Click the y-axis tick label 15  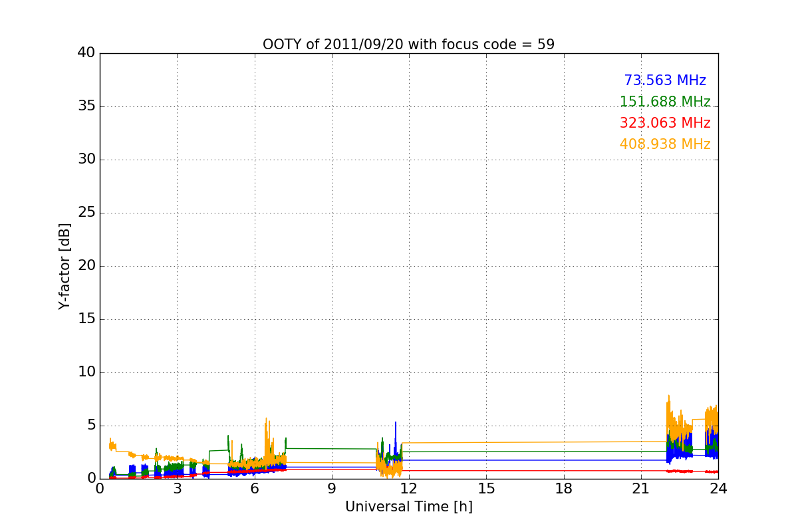[x=86, y=319]
